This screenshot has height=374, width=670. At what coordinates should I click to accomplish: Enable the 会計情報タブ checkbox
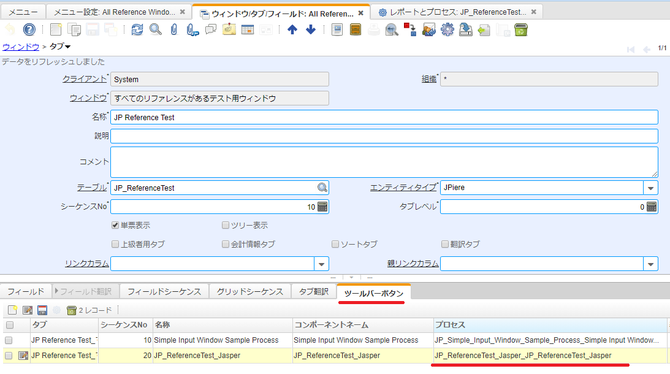pyautogui.click(x=225, y=244)
